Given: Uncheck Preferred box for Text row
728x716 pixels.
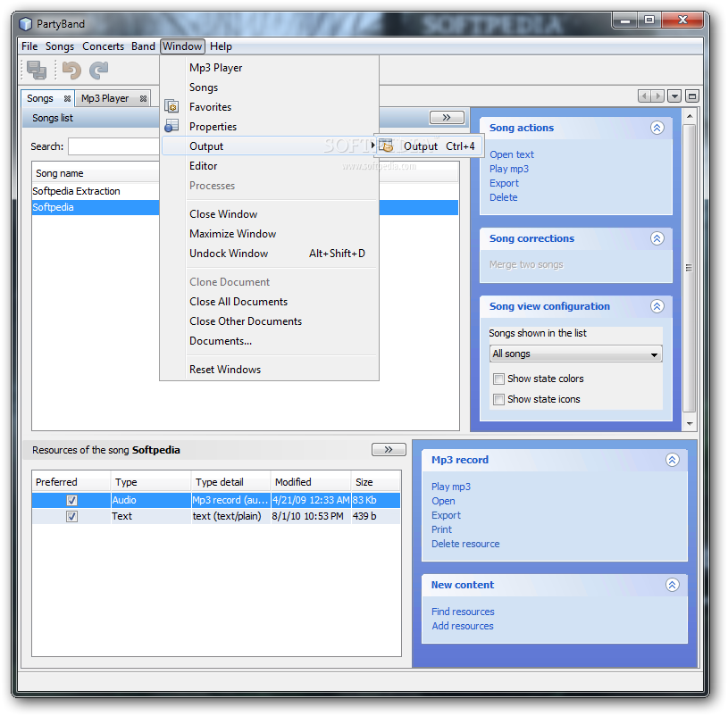Looking at the screenshot, I should pos(71,516).
